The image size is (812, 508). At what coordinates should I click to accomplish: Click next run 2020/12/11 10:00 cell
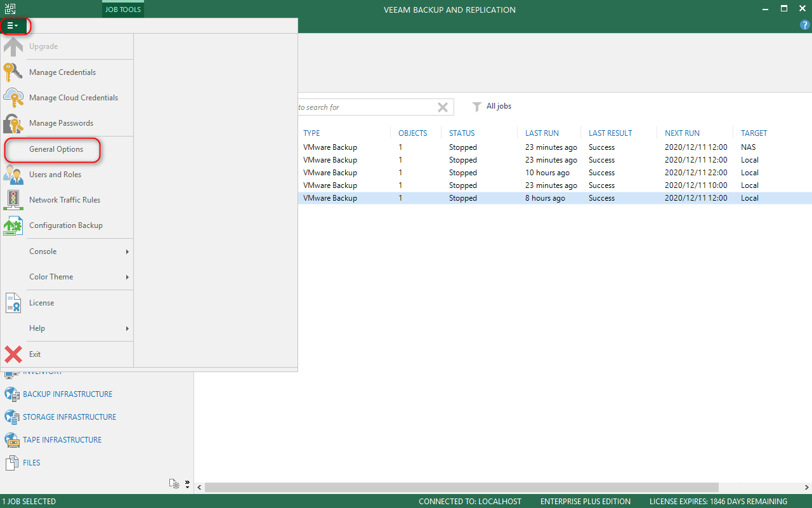coord(696,185)
